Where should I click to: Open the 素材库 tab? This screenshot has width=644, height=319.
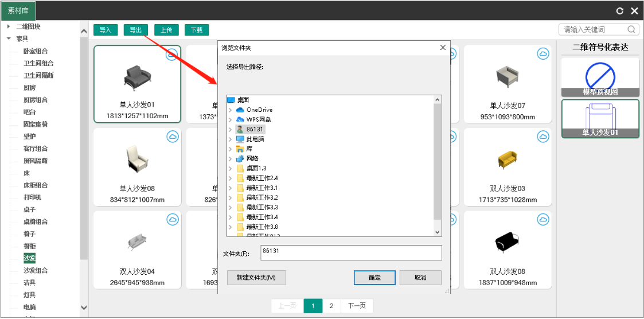(x=18, y=11)
